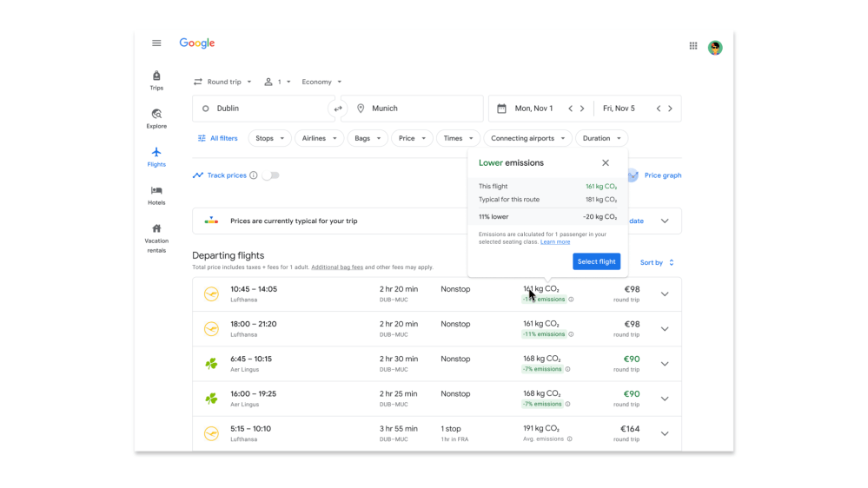Click the Munich destination field
The image size is (868, 488).
tap(417, 109)
